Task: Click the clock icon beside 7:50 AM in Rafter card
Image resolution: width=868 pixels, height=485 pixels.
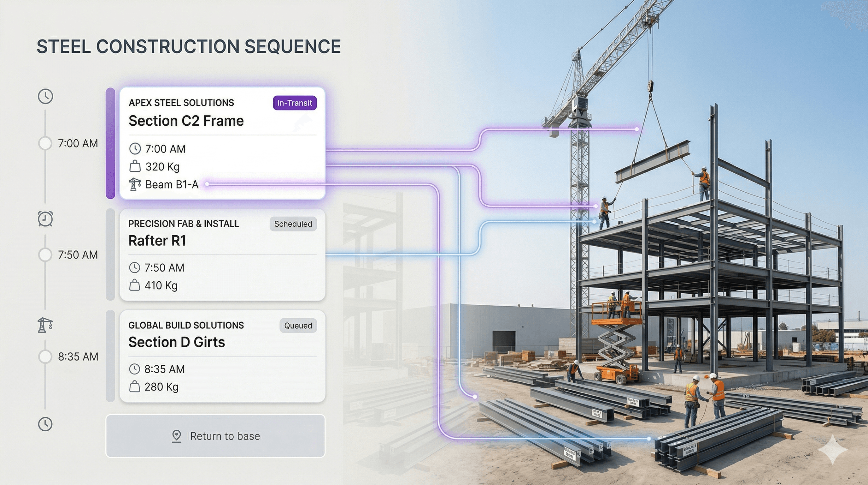Action: (134, 267)
